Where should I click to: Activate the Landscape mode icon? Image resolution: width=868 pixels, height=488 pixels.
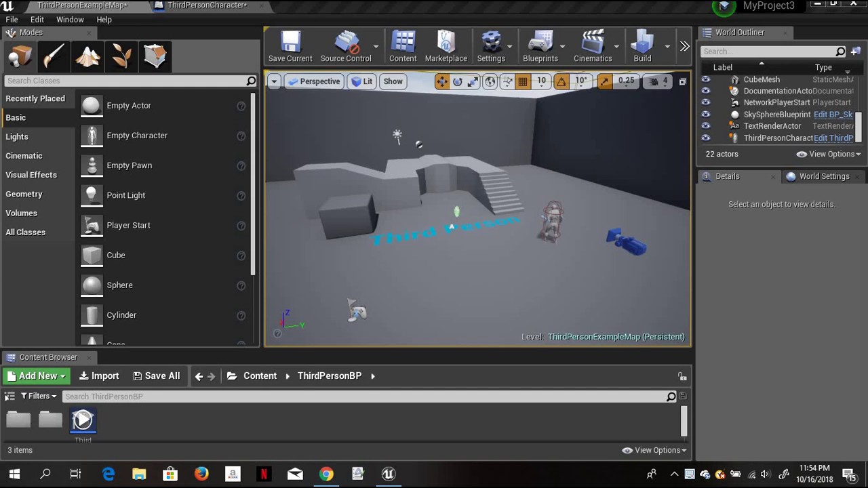coord(87,56)
